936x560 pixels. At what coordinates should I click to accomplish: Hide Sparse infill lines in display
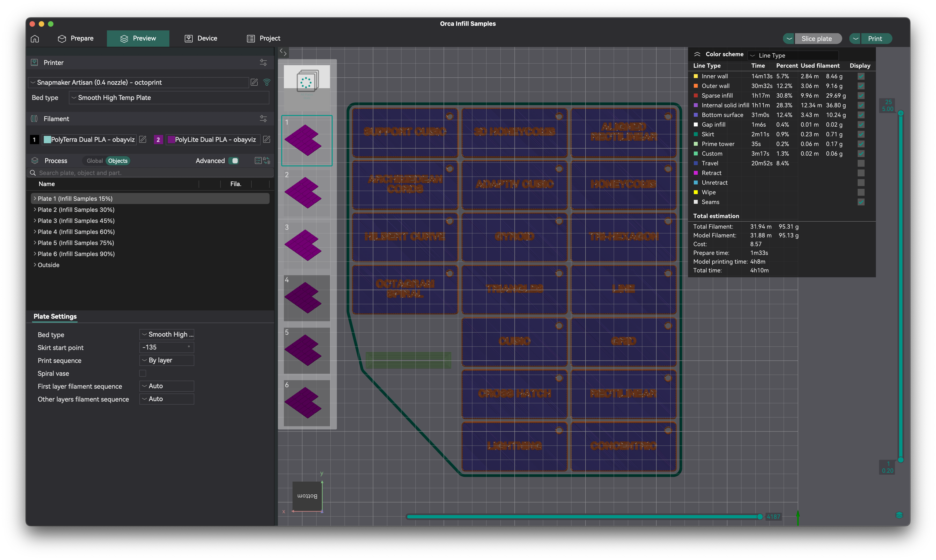[x=861, y=96]
